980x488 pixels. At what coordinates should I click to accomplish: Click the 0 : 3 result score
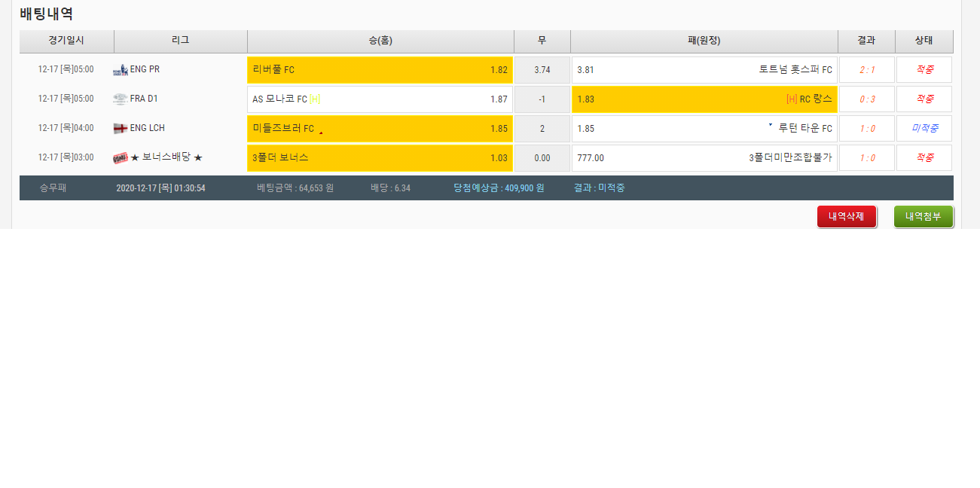click(867, 99)
